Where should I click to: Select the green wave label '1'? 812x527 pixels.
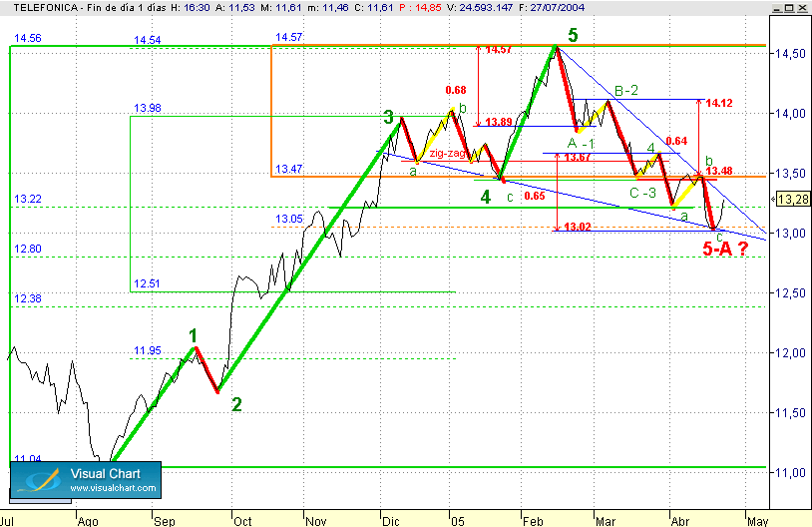tap(193, 336)
